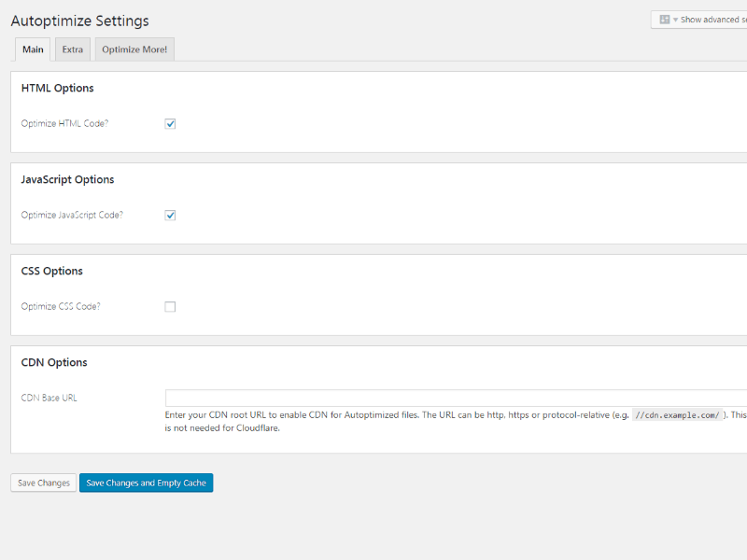The width and height of the screenshot is (747, 560).
Task: Click the //cdn.example.com/ code example
Action: point(677,415)
